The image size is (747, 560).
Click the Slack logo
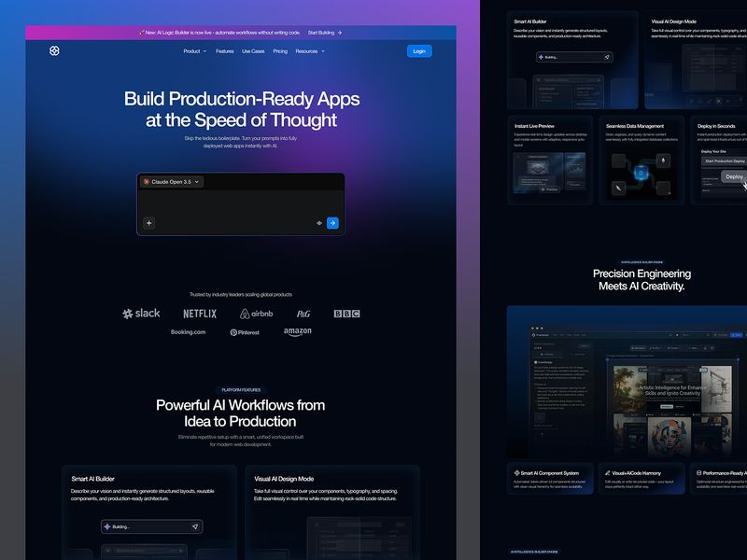pyautogui.click(x=141, y=314)
